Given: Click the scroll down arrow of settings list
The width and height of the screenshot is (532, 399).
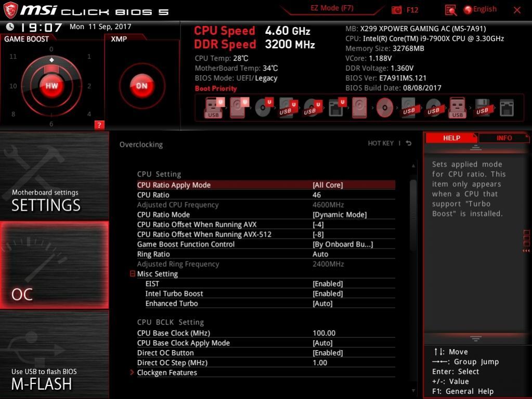Looking at the screenshot, I should pyautogui.click(x=413, y=391).
